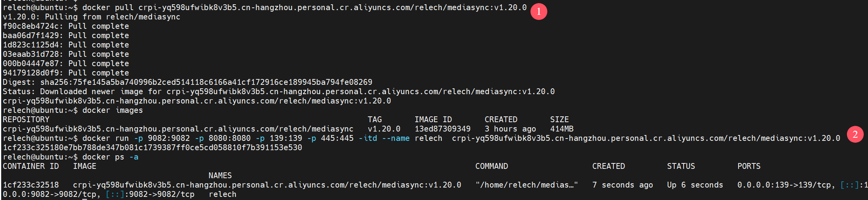The width and height of the screenshot is (868, 200).
Task: Click the docker pull command text
Action: 304,7
